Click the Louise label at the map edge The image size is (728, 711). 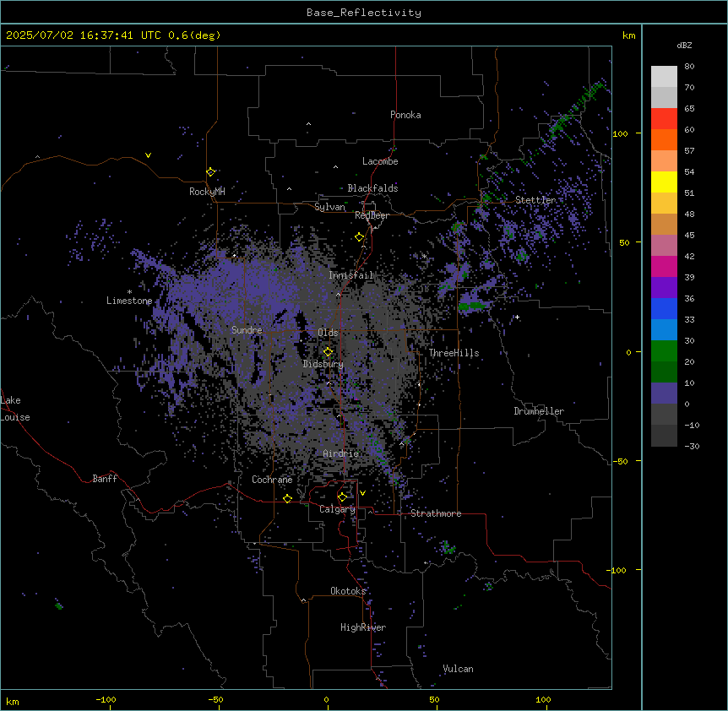click(x=15, y=417)
